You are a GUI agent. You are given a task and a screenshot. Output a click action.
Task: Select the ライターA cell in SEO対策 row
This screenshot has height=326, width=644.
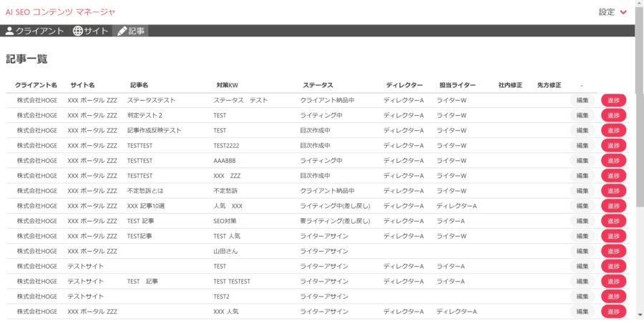click(x=451, y=221)
